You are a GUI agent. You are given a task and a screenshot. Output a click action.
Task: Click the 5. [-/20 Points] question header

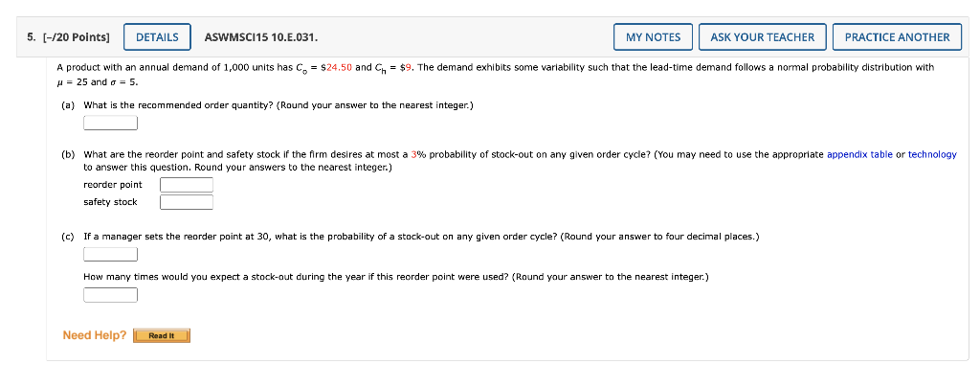click(x=68, y=37)
